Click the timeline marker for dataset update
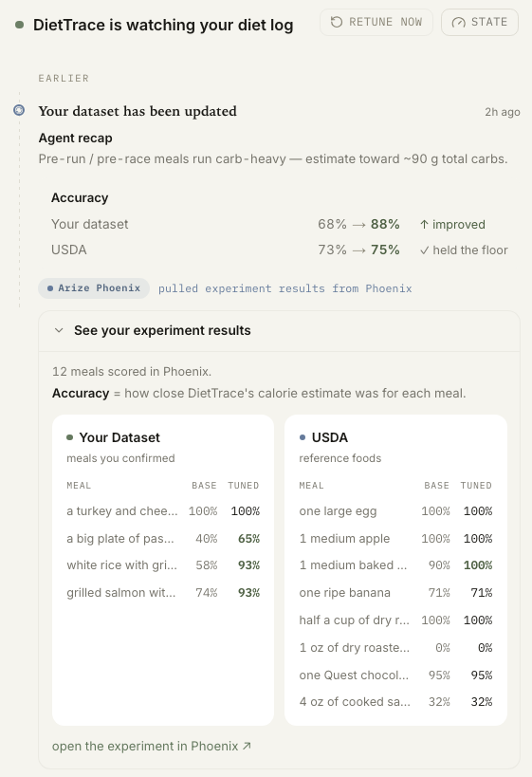Viewport: 532px width, 777px height. click(x=19, y=110)
